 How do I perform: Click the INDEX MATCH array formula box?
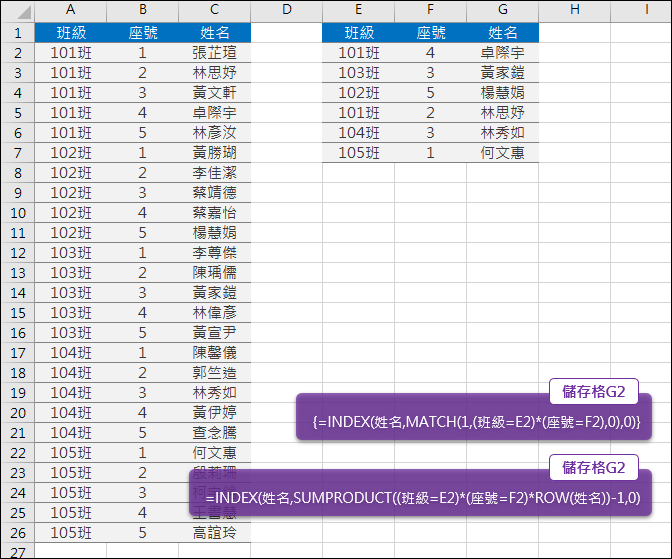pos(474,417)
